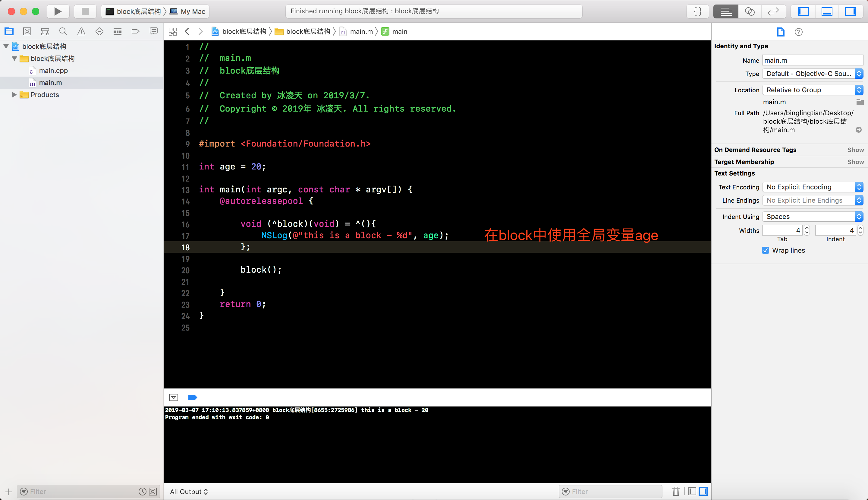Viewport: 868px width, 500px height.
Task: Expand the Products folder
Action: coord(14,95)
